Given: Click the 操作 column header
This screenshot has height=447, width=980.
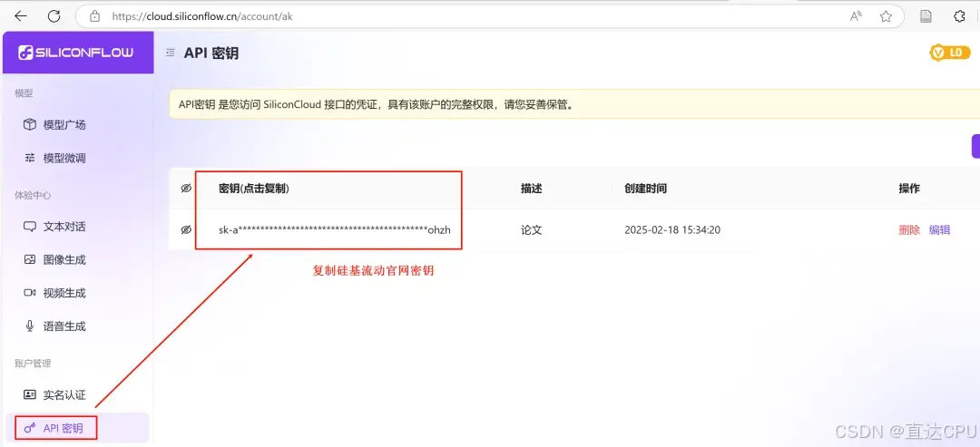Looking at the screenshot, I should click(x=909, y=189).
